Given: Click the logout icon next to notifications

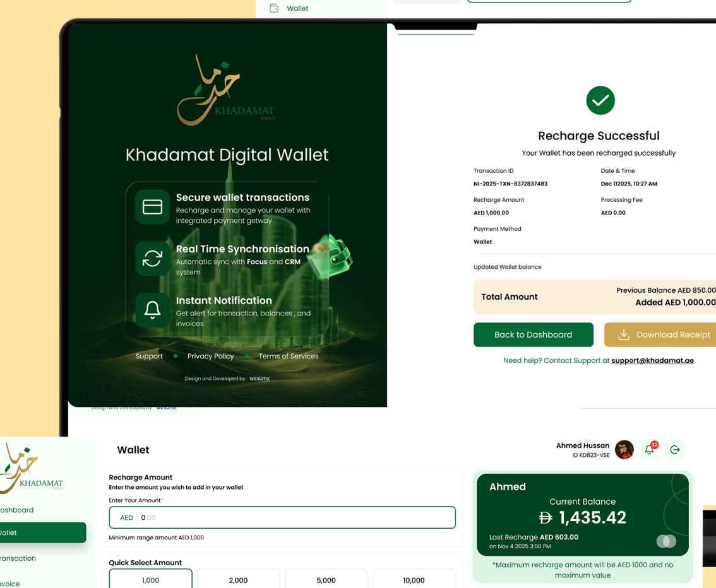Looking at the screenshot, I should pyautogui.click(x=675, y=449).
